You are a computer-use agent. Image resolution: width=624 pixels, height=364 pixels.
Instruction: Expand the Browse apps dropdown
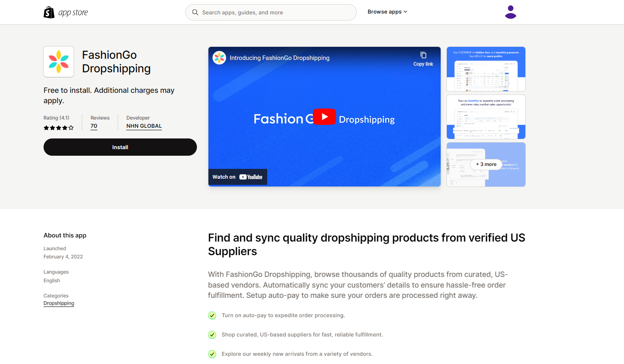point(387,12)
